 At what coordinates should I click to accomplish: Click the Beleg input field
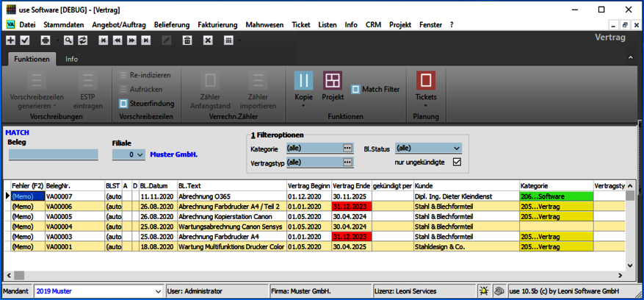[53, 154]
